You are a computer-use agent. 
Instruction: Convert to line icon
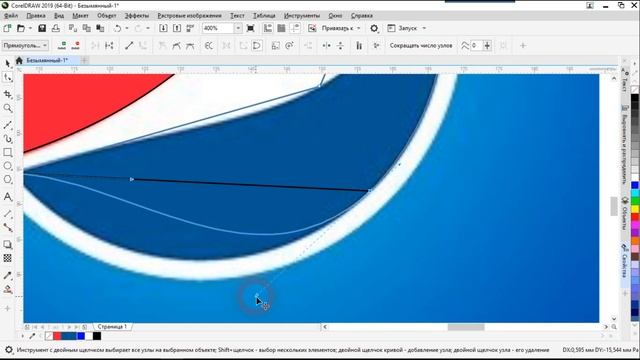tap(129, 45)
